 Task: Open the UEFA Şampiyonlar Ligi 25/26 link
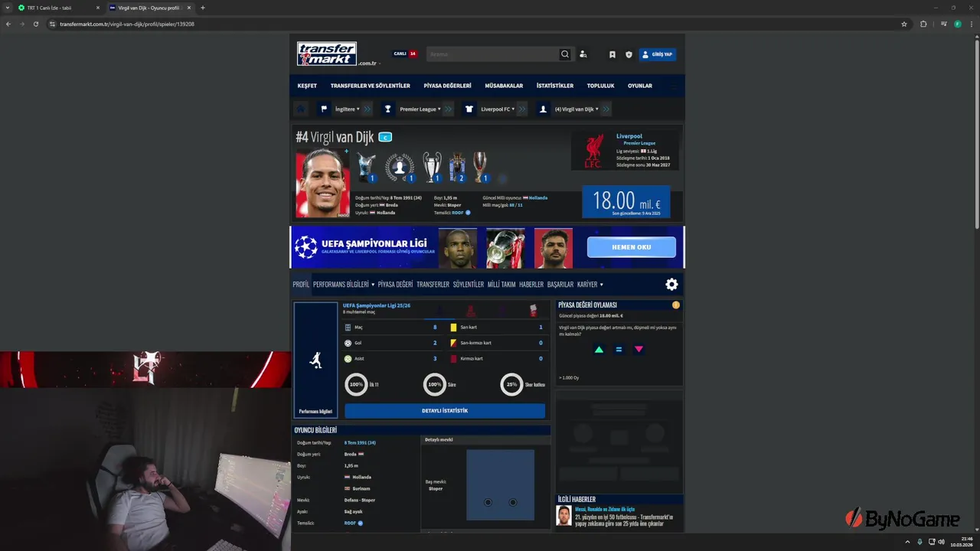pyautogui.click(x=377, y=305)
